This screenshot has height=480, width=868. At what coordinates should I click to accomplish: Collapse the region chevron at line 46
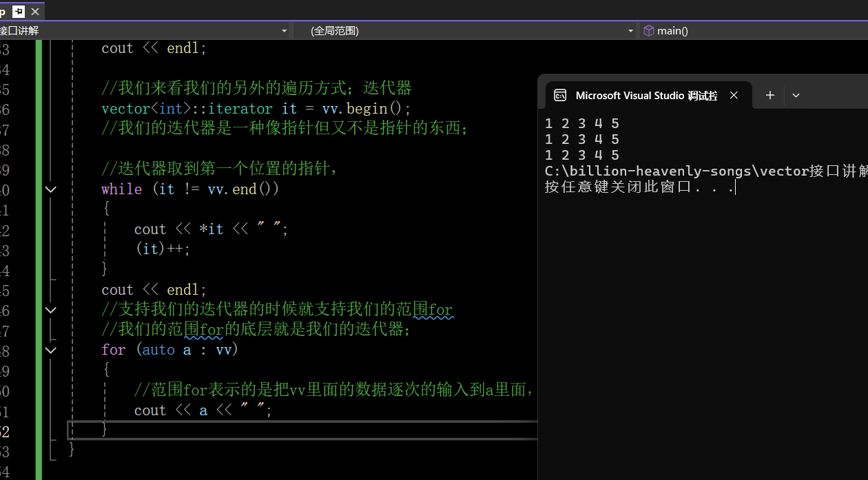click(x=50, y=309)
